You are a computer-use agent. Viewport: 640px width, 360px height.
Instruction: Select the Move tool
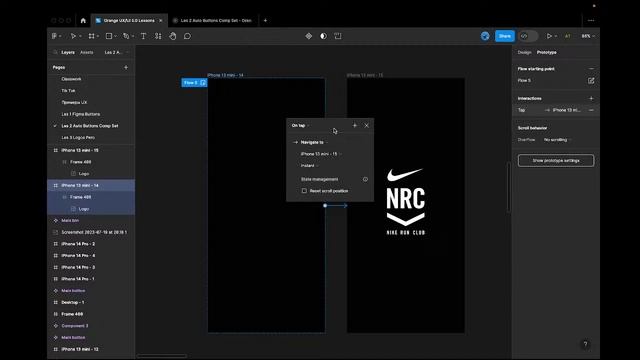pos(73,36)
